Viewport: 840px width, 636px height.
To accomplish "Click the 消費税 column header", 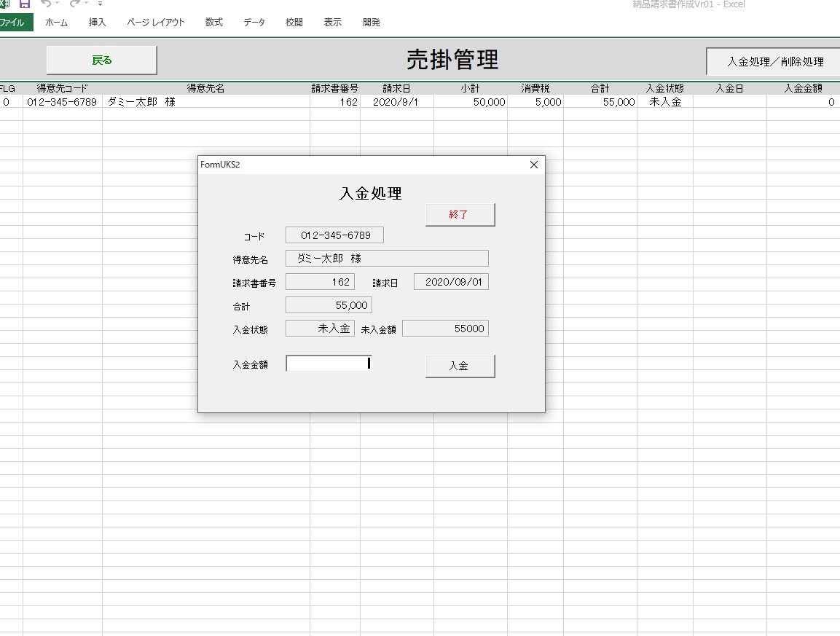I will pyautogui.click(x=535, y=88).
